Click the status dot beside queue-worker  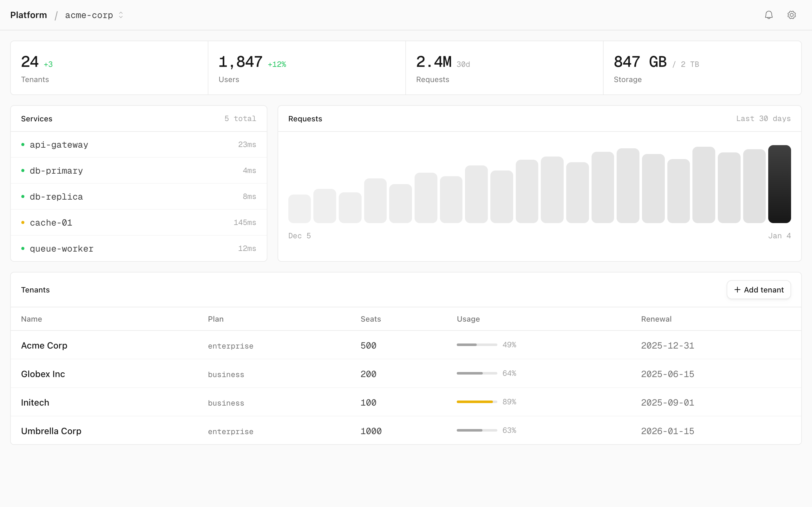click(23, 248)
